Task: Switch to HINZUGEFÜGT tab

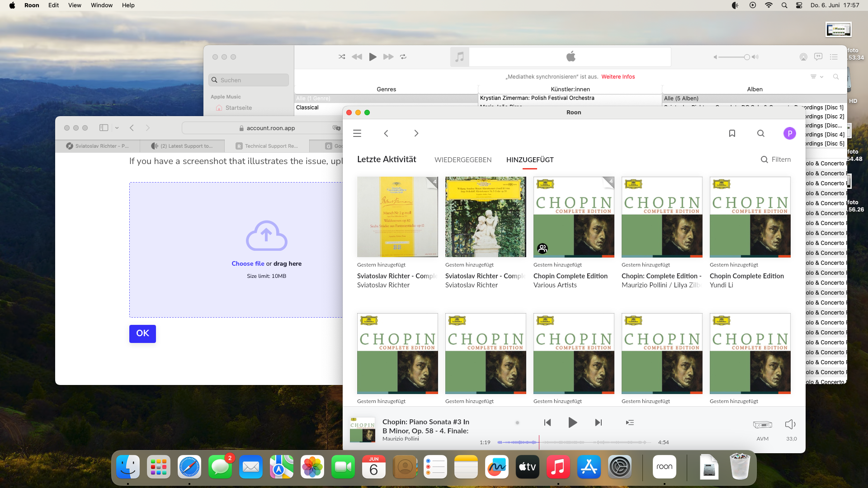Action: point(530,160)
